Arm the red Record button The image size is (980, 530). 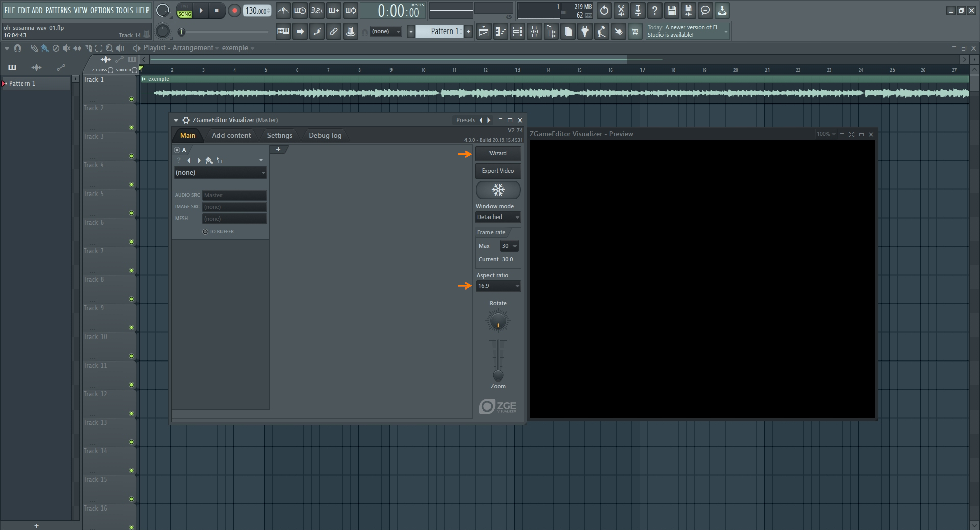[234, 11]
